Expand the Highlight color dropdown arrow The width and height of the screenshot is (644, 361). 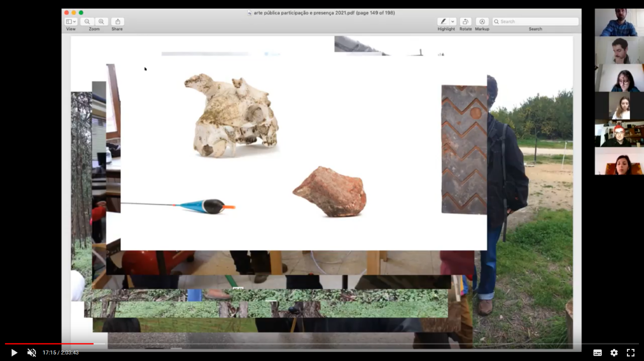pos(453,22)
